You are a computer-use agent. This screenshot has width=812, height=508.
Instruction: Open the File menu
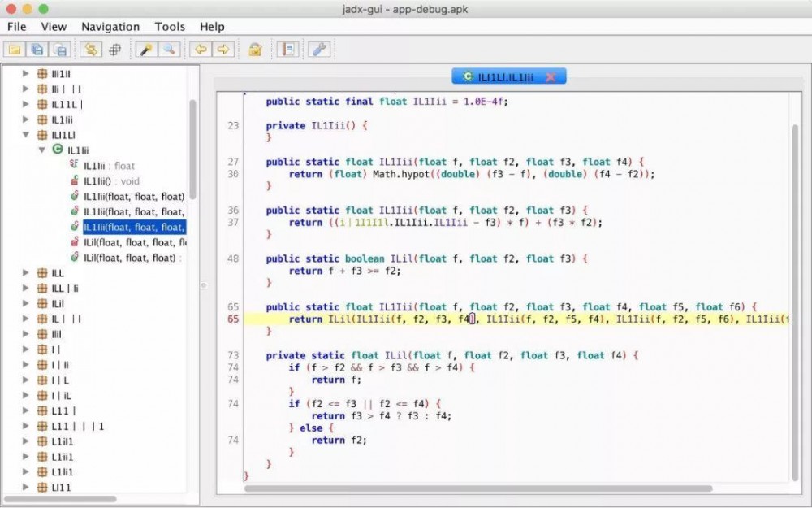(x=16, y=27)
